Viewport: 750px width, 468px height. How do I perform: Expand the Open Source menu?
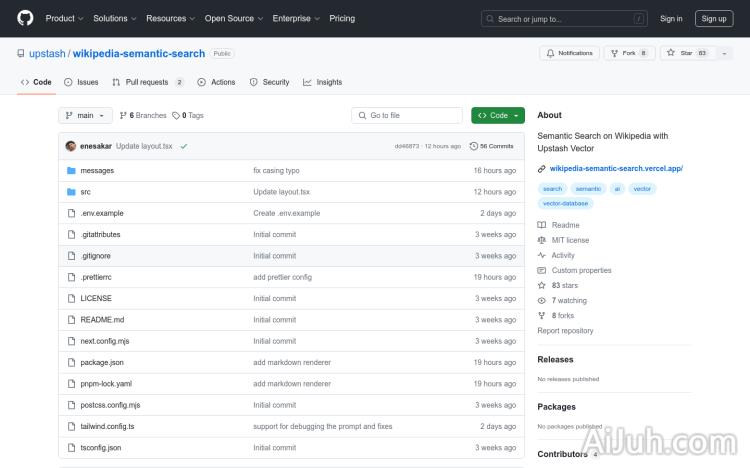pyautogui.click(x=233, y=18)
